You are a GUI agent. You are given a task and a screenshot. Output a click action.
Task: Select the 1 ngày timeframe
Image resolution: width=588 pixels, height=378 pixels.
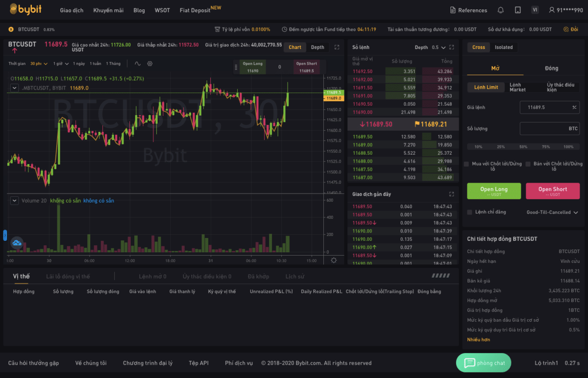(x=79, y=64)
